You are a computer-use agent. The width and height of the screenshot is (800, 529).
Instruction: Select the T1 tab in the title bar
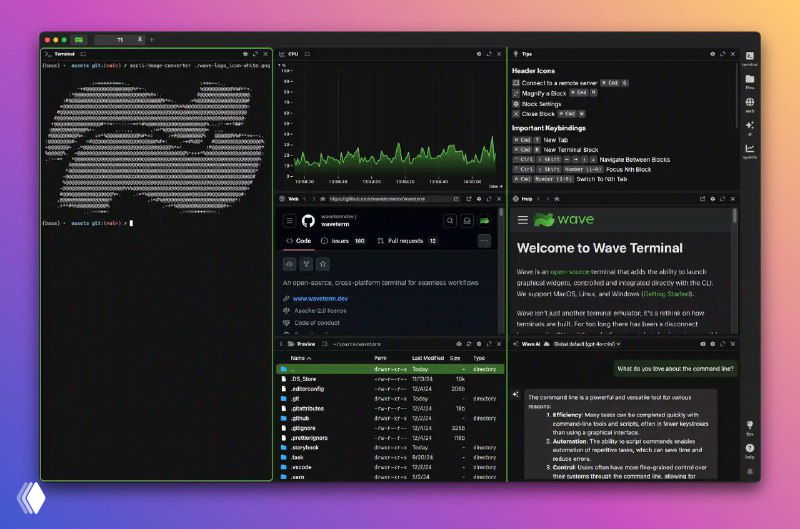(x=120, y=39)
